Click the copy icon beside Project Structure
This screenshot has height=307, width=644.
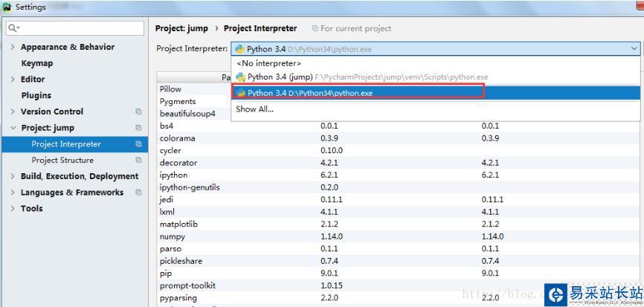[x=138, y=160]
